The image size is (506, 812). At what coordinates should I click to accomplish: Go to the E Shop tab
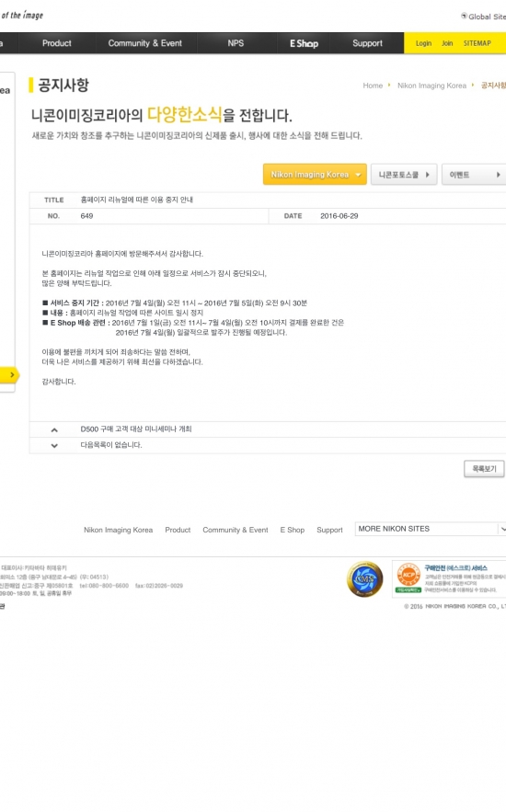click(304, 43)
